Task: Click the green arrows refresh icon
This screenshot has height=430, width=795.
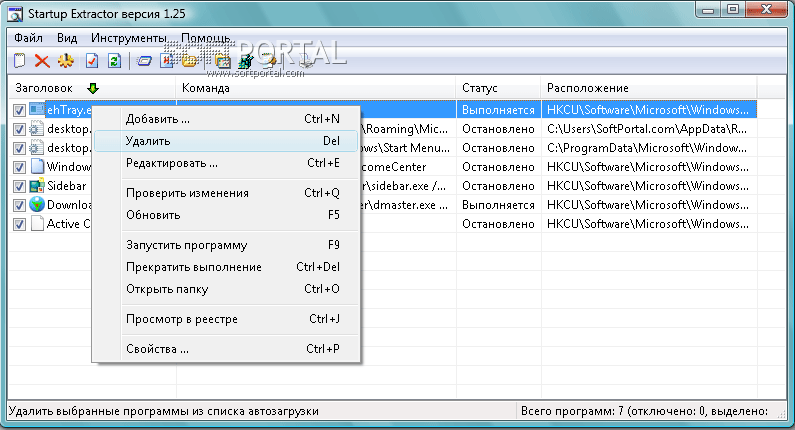Action: click(x=115, y=61)
